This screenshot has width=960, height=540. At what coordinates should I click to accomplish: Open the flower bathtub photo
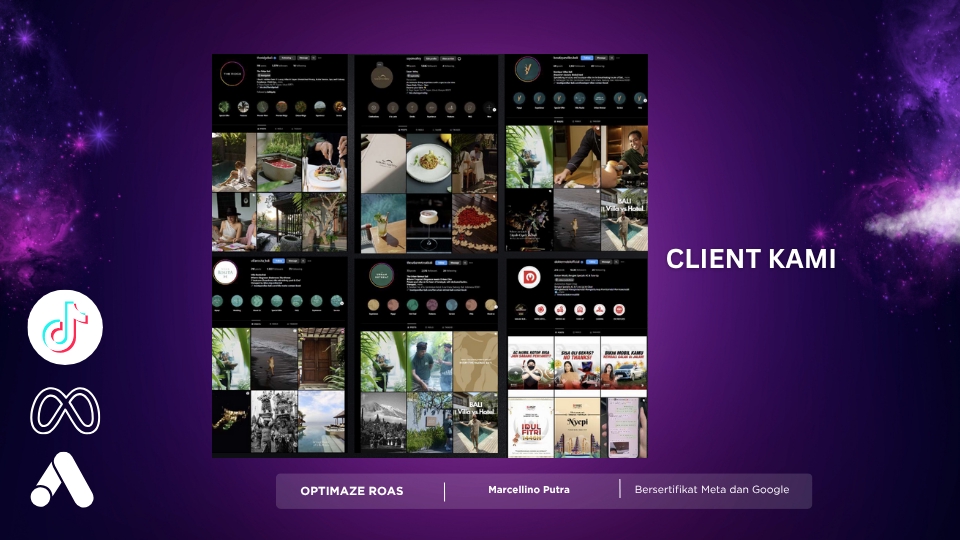point(279,161)
